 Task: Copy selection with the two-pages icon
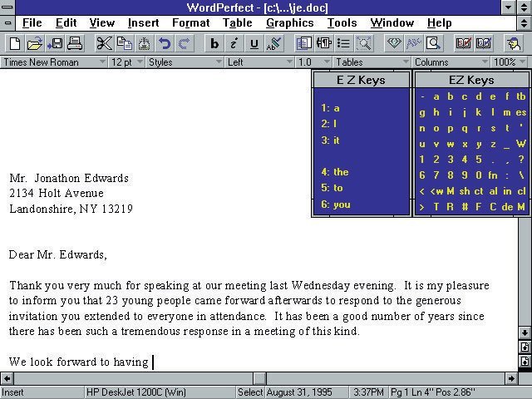coord(124,43)
